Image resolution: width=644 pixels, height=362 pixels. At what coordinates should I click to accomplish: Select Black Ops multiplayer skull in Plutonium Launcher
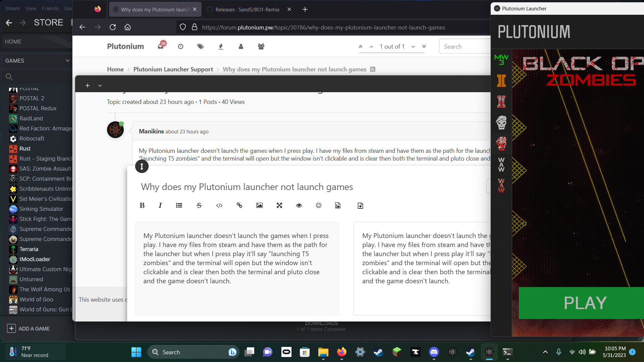[x=501, y=123]
